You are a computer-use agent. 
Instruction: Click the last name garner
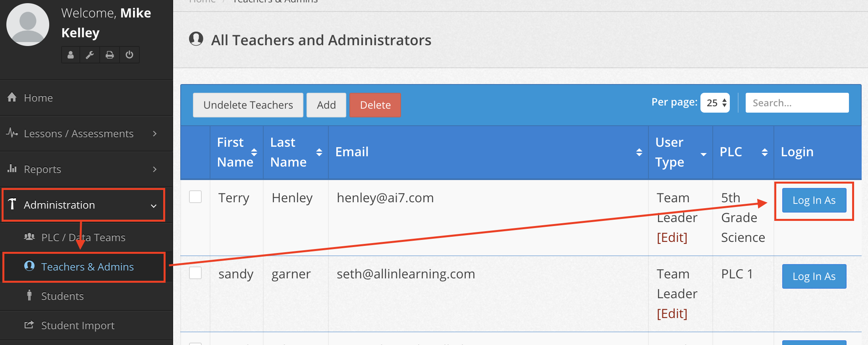(291, 274)
